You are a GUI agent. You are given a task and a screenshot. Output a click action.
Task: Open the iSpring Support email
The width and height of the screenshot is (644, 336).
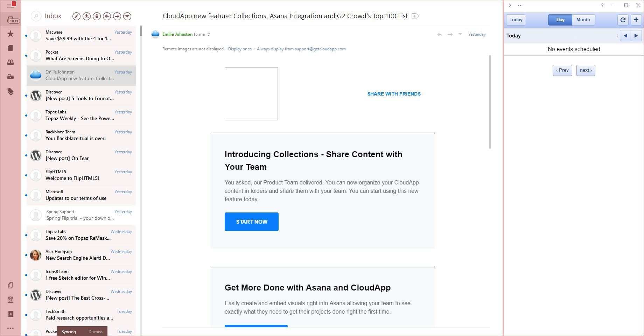[x=81, y=215]
